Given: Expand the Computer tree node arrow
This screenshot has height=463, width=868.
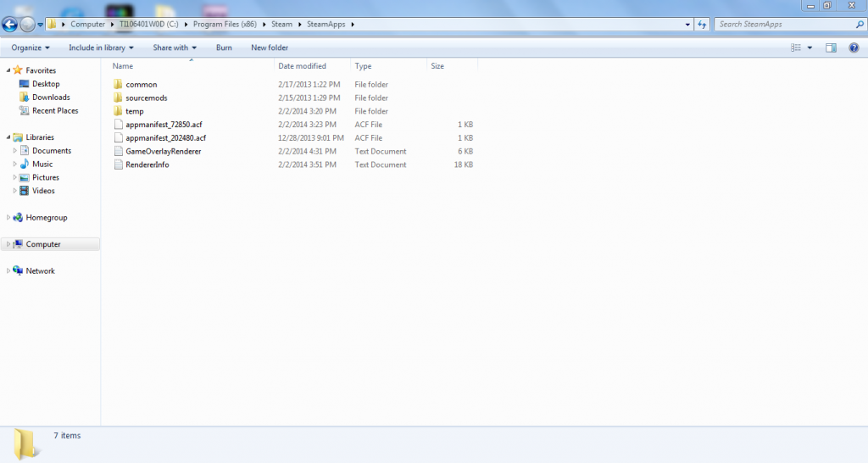Looking at the screenshot, I should coord(8,244).
